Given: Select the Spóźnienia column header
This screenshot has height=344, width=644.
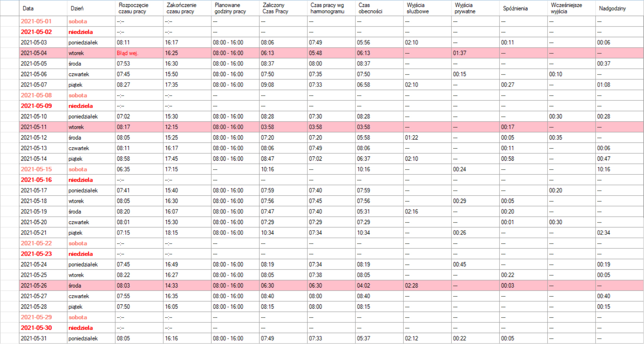Looking at the screenshot, I should pos(523,8).
